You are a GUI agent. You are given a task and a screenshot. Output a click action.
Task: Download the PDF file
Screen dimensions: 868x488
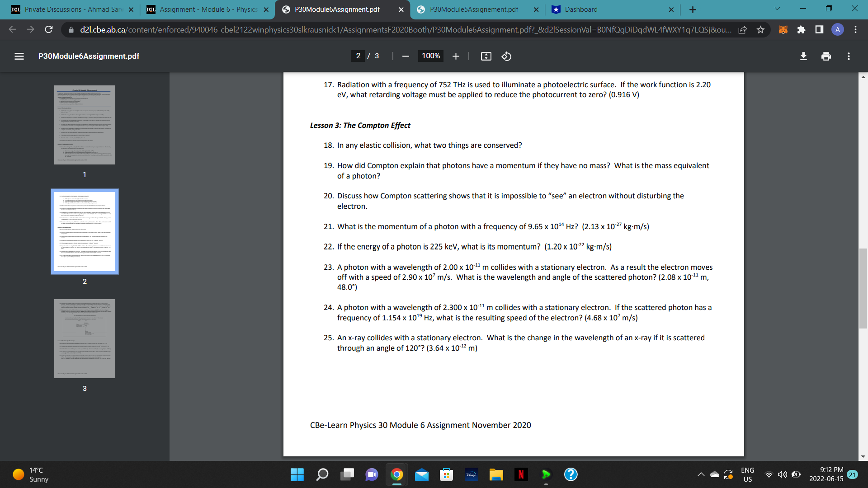[x=803, y=56]
